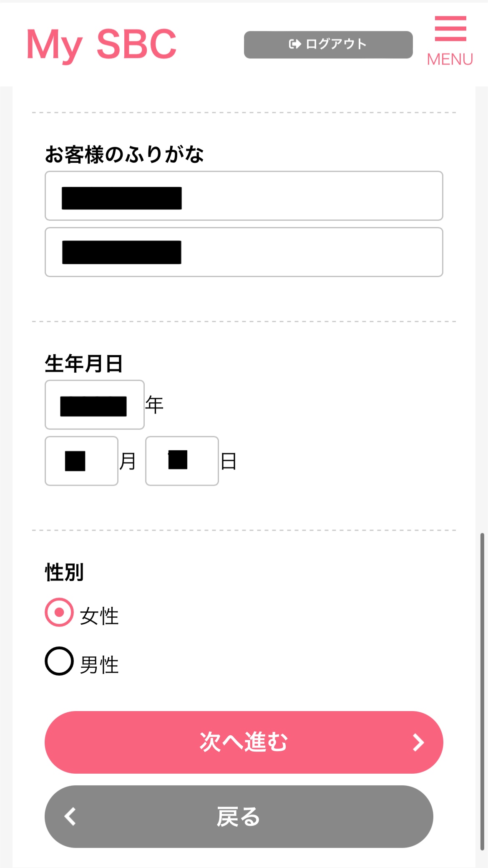The width and height of the screenshot is (488, 868).
Task: Click the birth month (月) field
Action: coord(81,461)
